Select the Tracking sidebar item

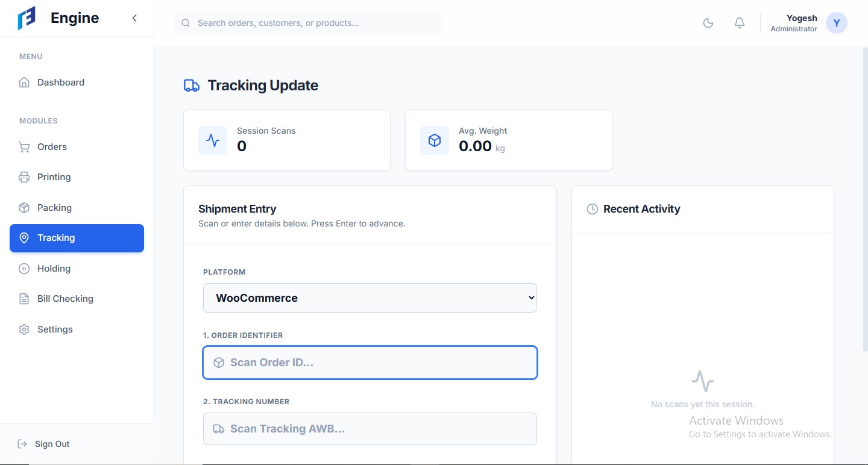pos(77,238)
